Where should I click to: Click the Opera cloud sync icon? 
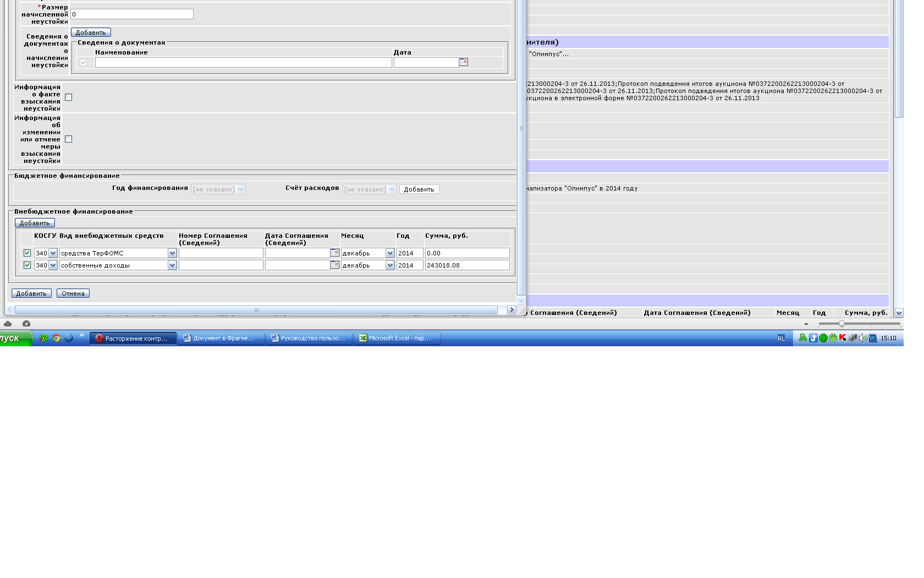(8, 324)
